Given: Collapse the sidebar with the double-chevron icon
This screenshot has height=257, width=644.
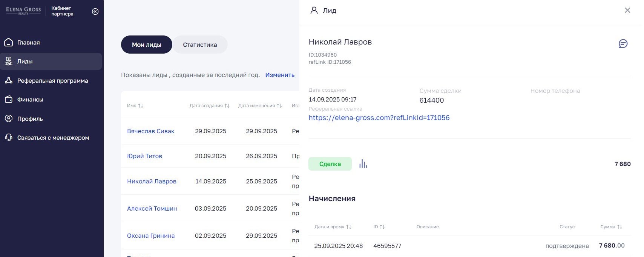Looking at the screenshot, I should [95, 11].
